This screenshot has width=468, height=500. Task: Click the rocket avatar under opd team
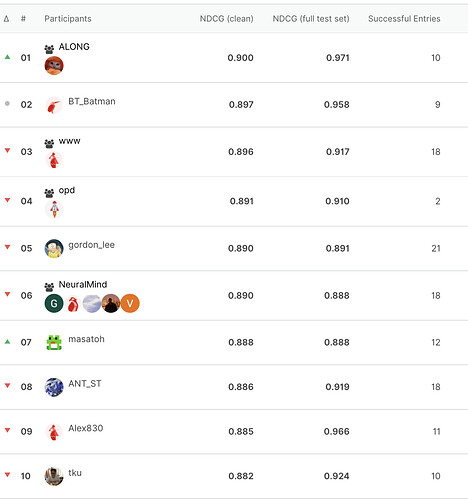[54, 209]
